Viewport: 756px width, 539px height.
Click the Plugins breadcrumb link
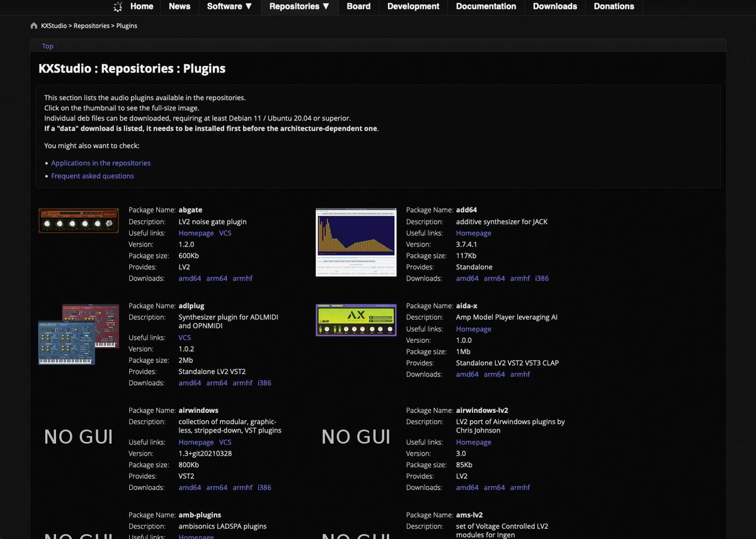pyautogui.click(x=126, y=26)
